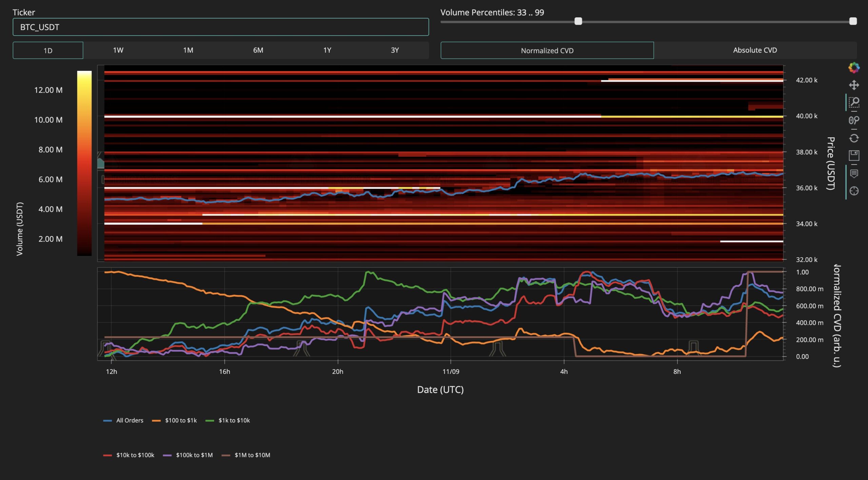
Task: Click the 11/09 date axis label
Action: tap(451, 372)
